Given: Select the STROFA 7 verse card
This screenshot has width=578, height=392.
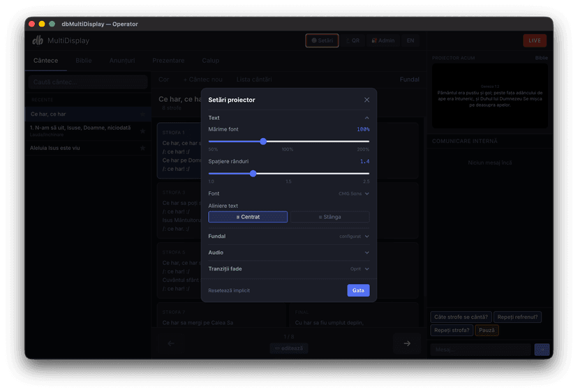Looking at the screenshot, I should pyautogui.click(x=221, y=315).
